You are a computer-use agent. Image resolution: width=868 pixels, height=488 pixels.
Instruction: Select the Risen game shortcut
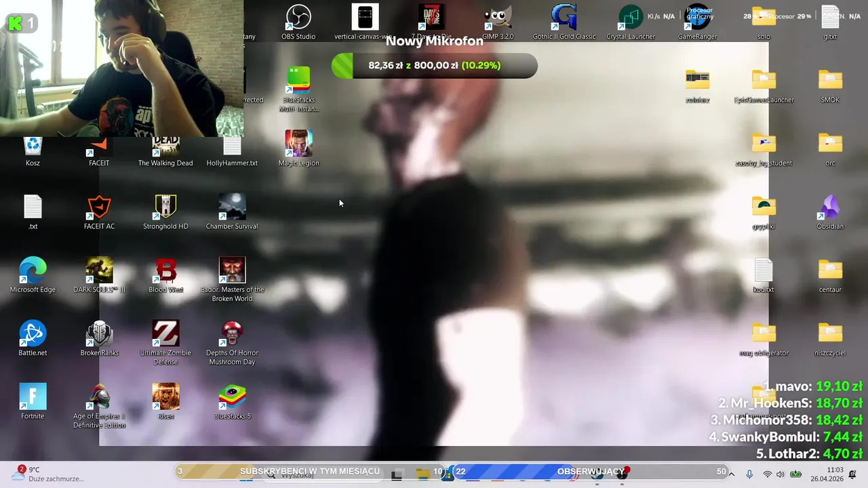tap(165, 401)
